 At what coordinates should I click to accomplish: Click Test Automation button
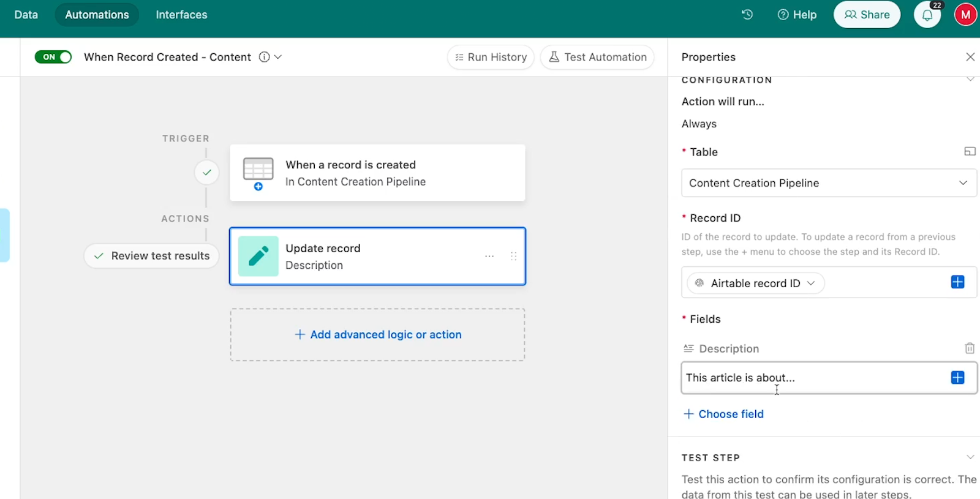[597, 57]
